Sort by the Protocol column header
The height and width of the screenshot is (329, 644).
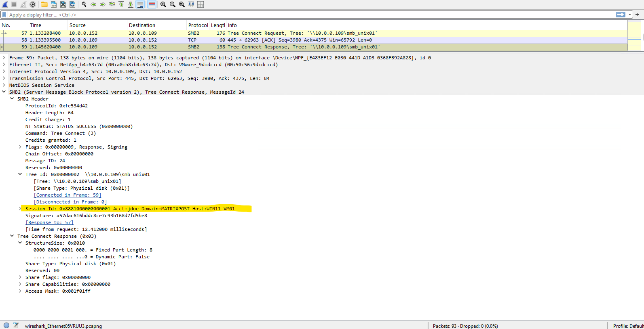click(x=198, y=25)
